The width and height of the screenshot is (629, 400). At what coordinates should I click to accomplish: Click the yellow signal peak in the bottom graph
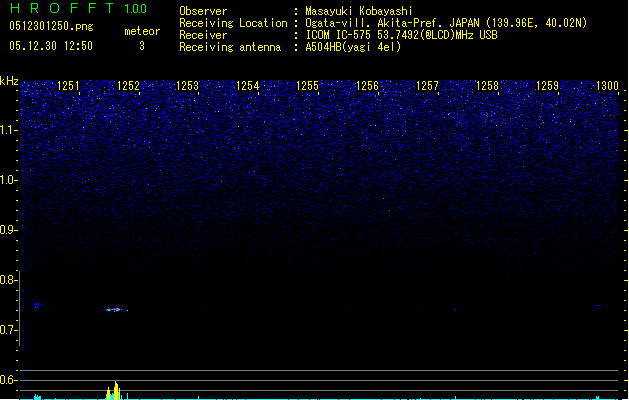[115, 390]
